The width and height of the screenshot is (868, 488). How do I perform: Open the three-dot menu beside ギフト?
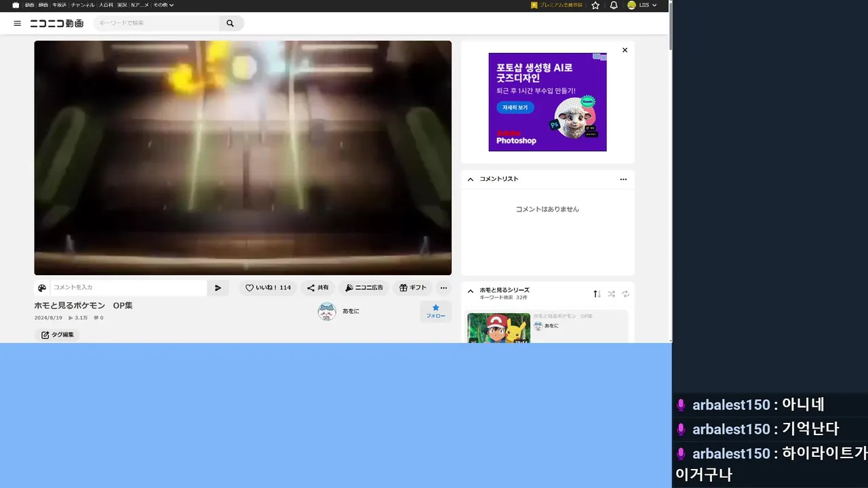[x=443, y=288]
